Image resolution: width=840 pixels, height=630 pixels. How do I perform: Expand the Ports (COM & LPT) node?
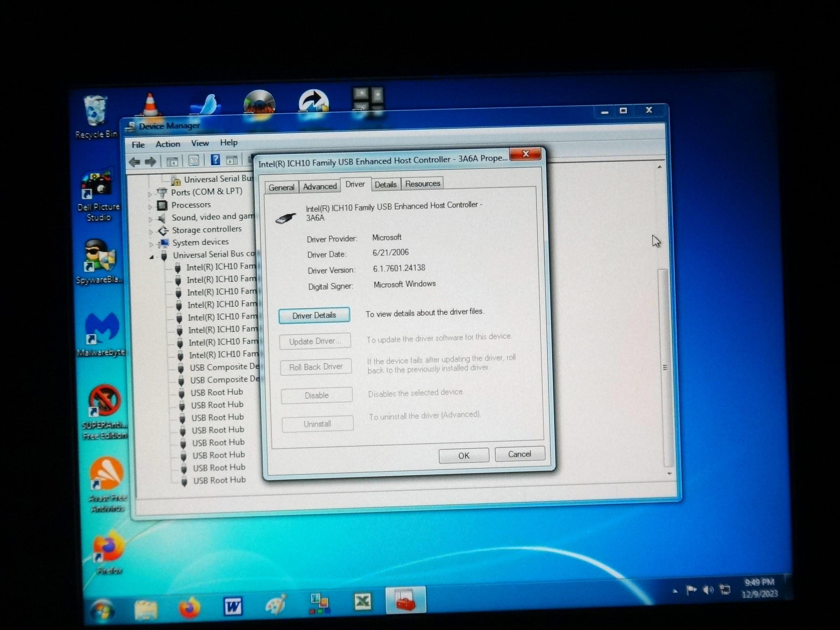tap(150, 194)
